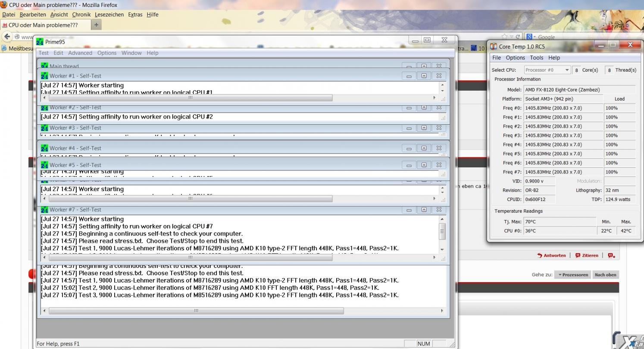
Task: Click Revision value 'OR-B2'
Action: pos(531,190)
